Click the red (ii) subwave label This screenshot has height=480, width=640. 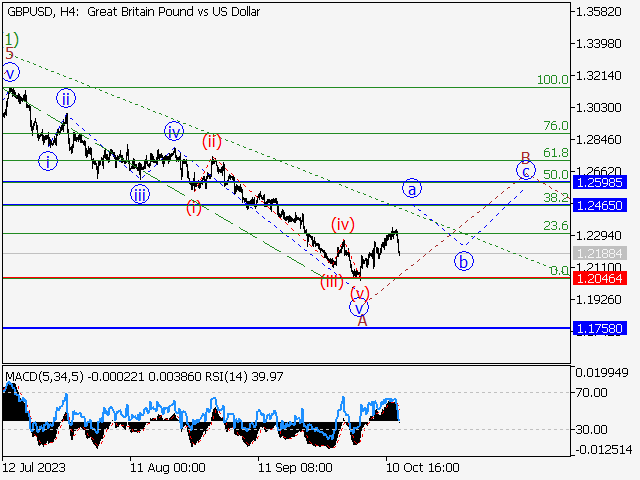point(212,142)
